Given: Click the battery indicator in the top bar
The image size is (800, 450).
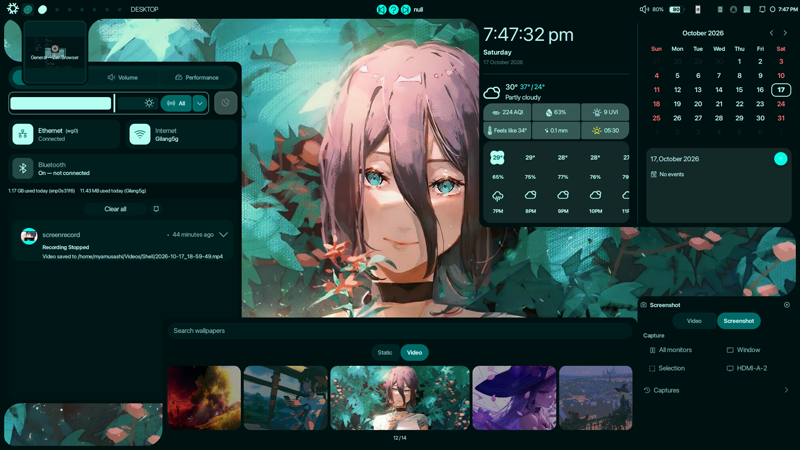Looking at the screenshot, I should click(x=675, y=9).
